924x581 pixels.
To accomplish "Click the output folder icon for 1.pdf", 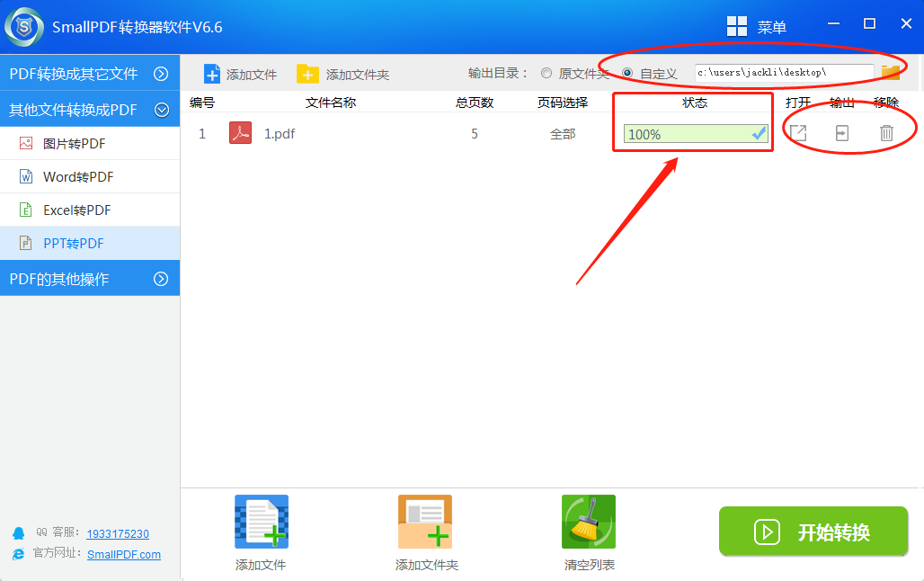I will (x=842, y=133).
